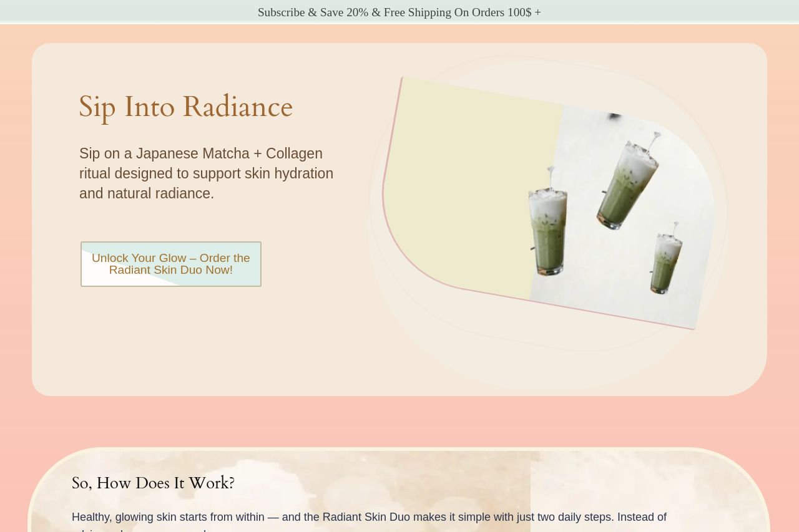Click the Subscribe & Save 20% banner text

pos(399,12)
